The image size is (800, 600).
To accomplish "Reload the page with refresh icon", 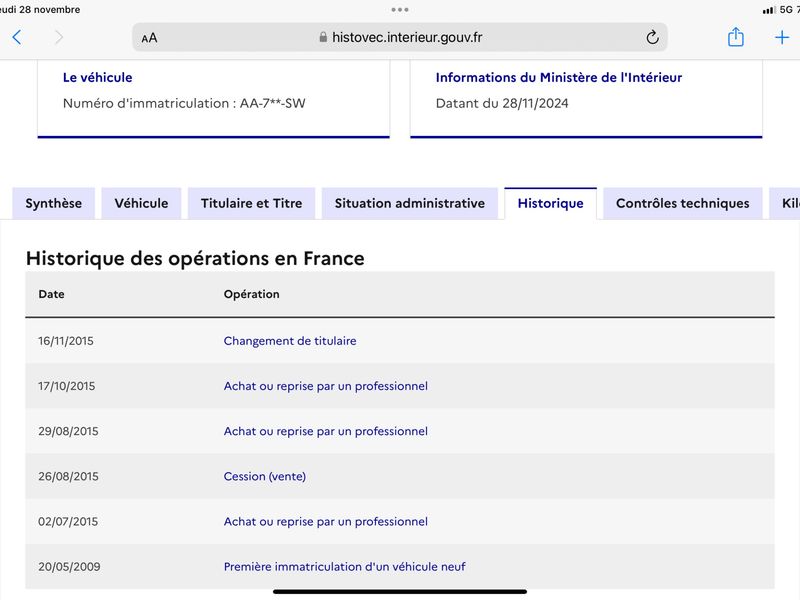I will [x=652, y=37].
